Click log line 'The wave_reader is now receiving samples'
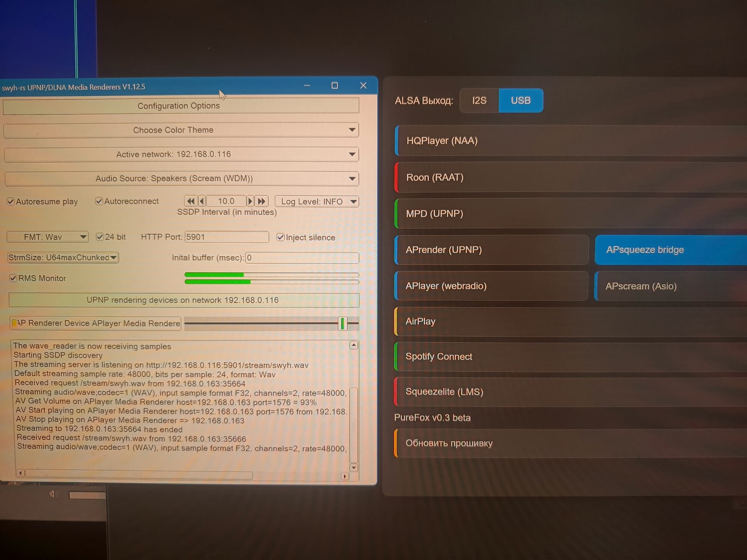 click(x=92, y=346)
